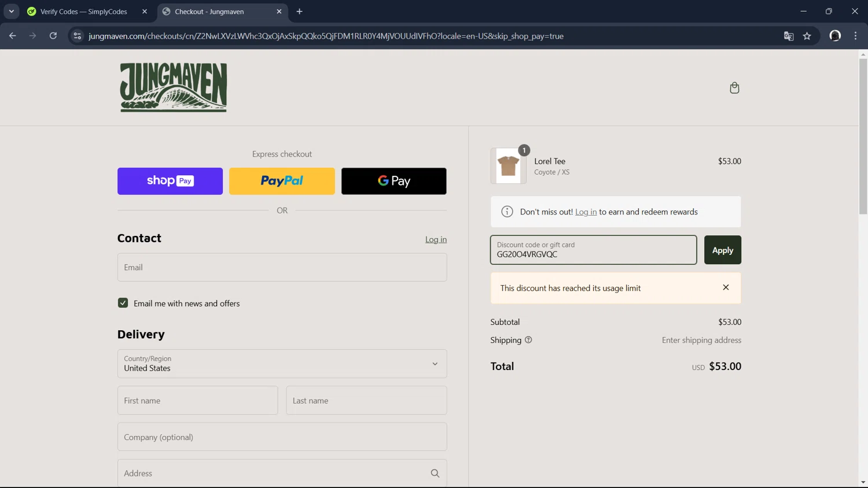Focus the Last name field
Screen dimensions: 868x488
pos(366,400)
